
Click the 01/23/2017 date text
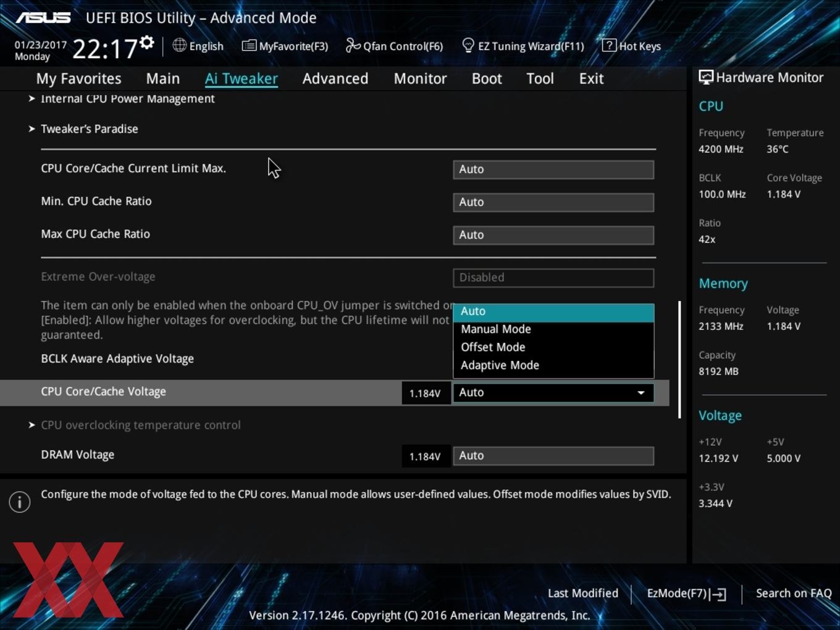point(41,45)
